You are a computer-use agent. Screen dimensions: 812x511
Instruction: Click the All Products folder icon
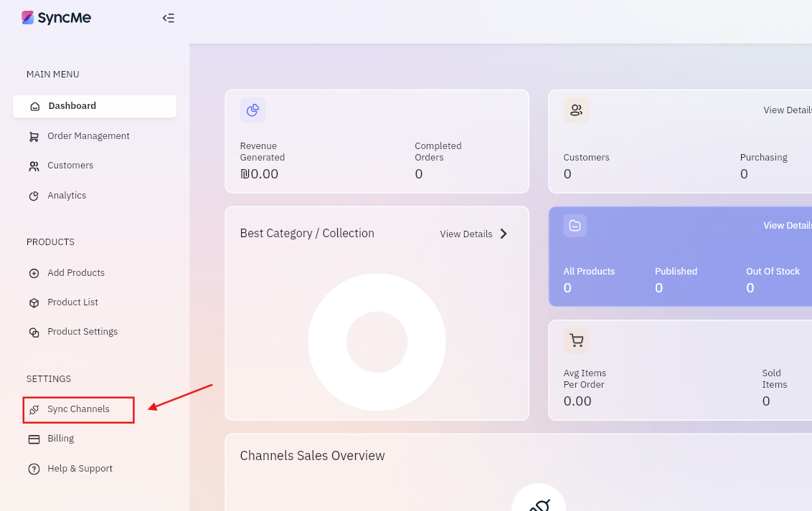[575, 226]
